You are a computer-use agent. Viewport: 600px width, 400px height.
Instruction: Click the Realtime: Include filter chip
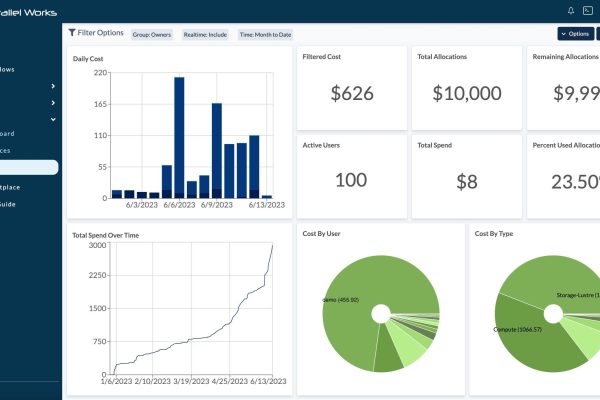205,34
